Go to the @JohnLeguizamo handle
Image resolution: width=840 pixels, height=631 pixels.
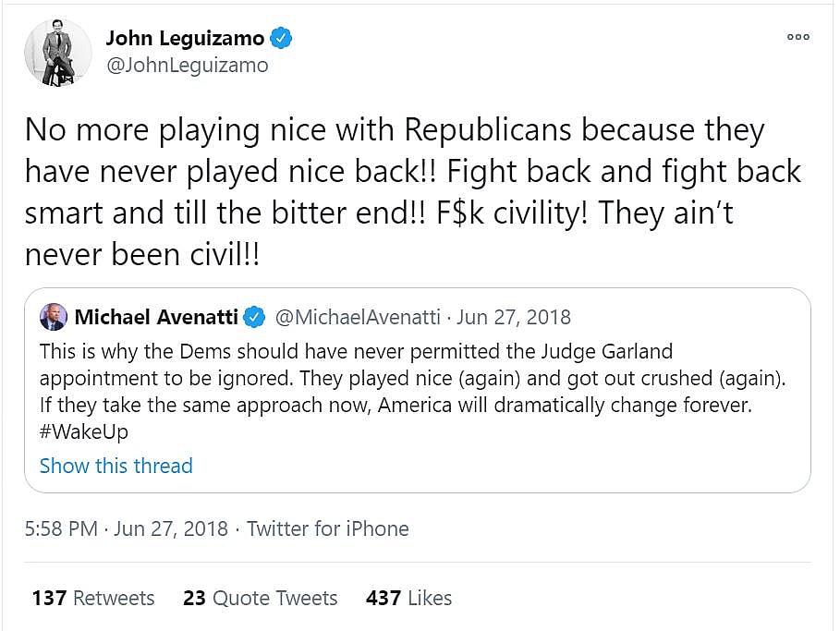click(187, 65)
